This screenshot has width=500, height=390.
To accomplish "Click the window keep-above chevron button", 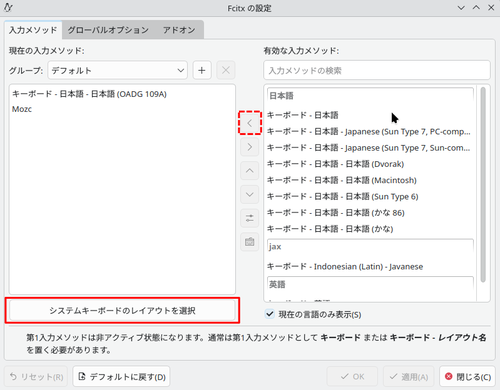I will tap(476, 8).
